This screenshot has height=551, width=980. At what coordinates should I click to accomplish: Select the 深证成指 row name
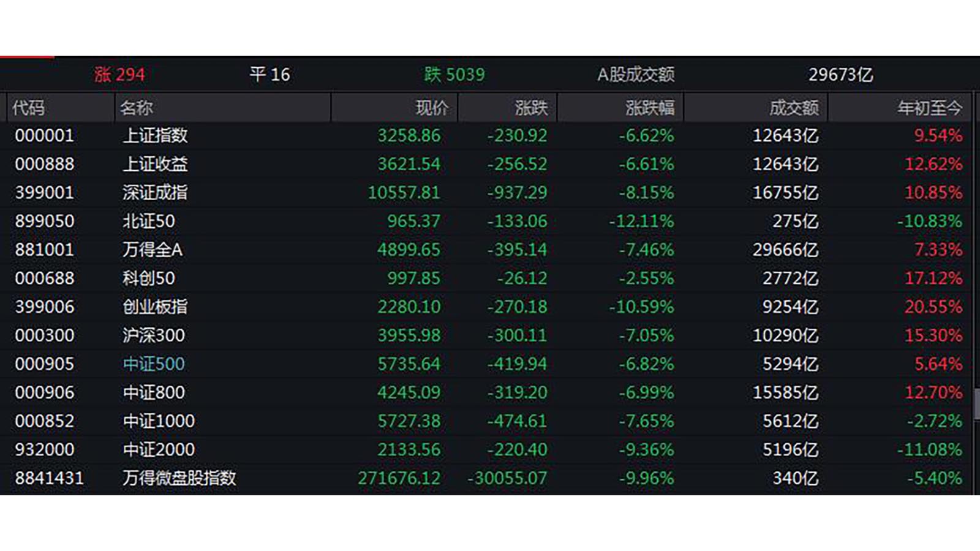[x=155, y=192]
